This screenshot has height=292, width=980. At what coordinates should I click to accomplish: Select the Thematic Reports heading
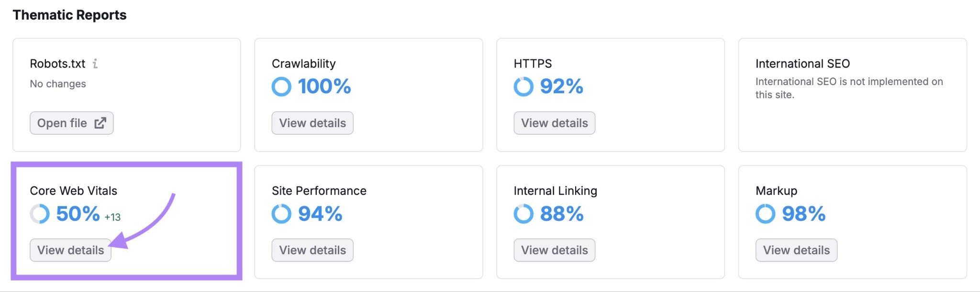point(70,15)
